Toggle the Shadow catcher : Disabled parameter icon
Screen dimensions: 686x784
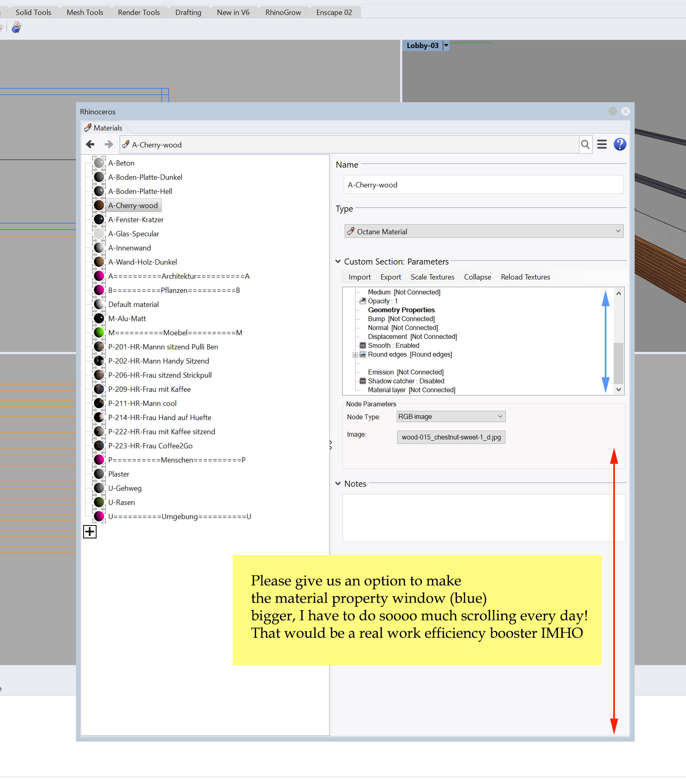[363, 381]
